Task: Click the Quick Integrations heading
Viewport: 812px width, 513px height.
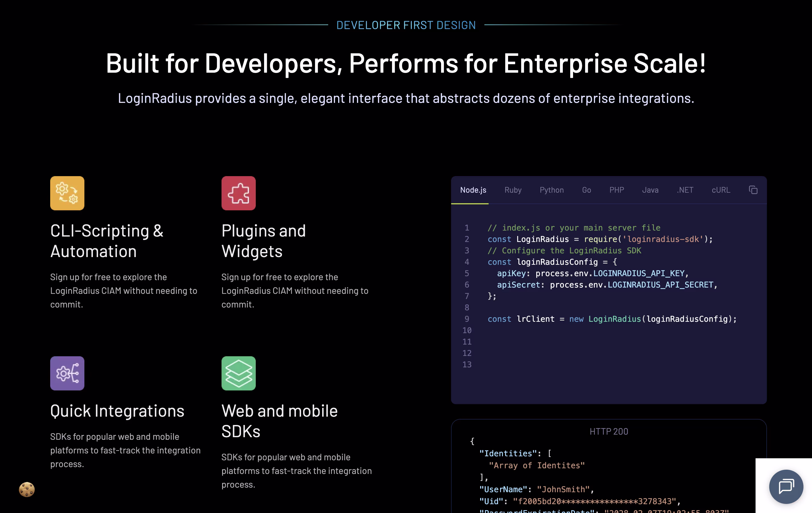Action: point(117,411)
